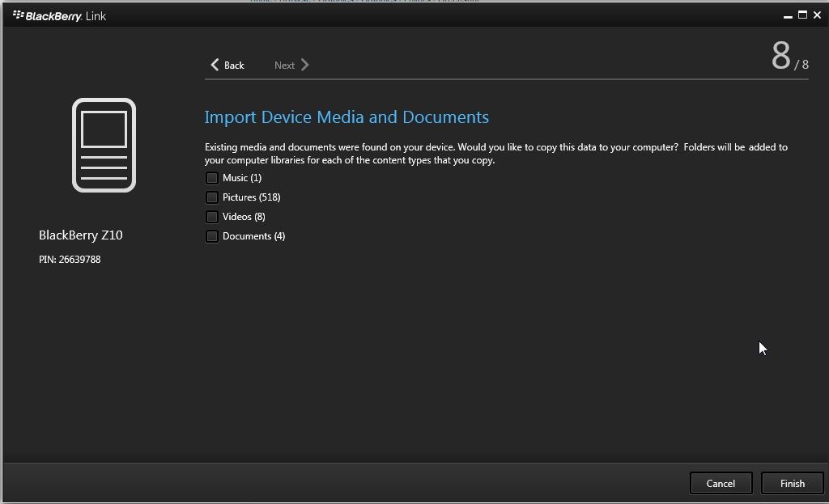
Task: Close the BlackBerry Link window
Action: tap(817, 15)
